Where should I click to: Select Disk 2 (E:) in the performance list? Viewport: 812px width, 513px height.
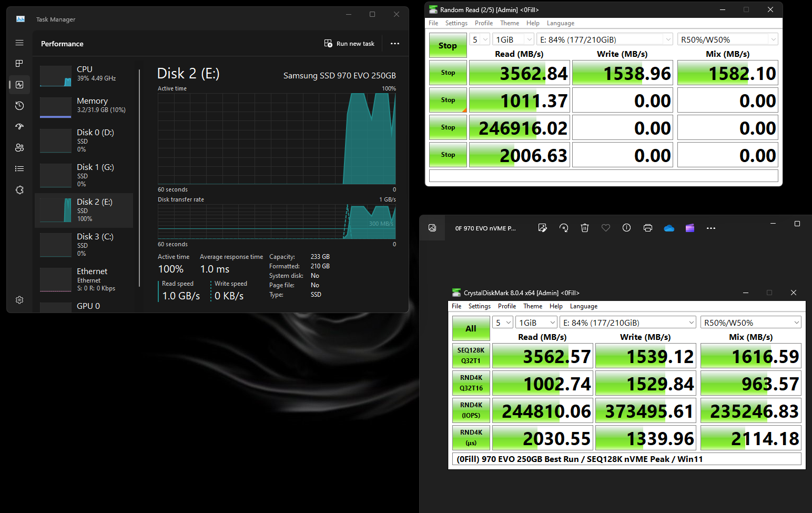point(84,210)
